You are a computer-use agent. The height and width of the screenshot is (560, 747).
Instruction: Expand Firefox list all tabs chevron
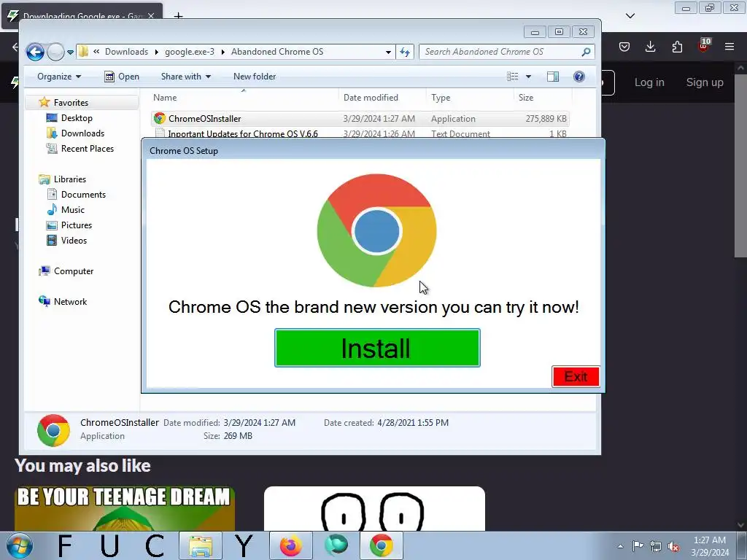click(x=630, y=16)
